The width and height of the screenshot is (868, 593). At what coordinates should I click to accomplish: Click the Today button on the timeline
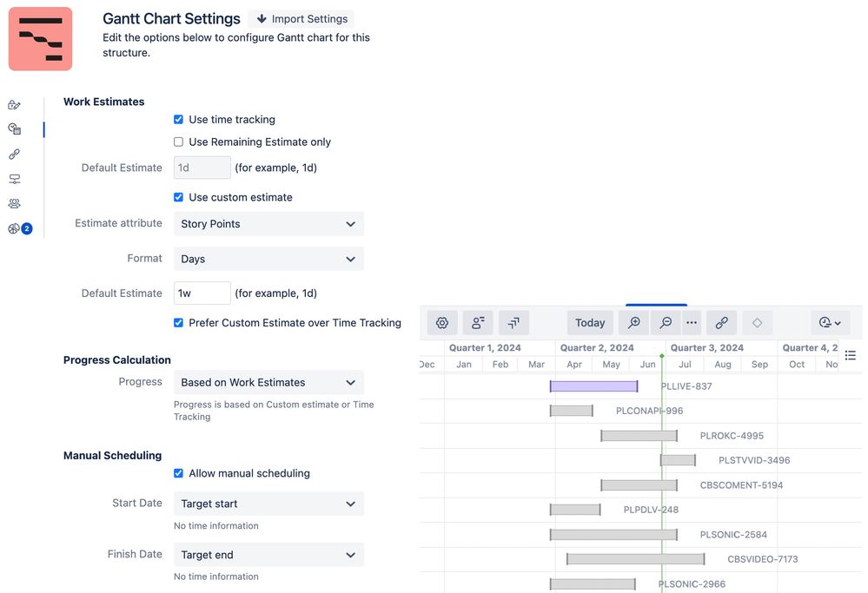[x=589, y=322]
